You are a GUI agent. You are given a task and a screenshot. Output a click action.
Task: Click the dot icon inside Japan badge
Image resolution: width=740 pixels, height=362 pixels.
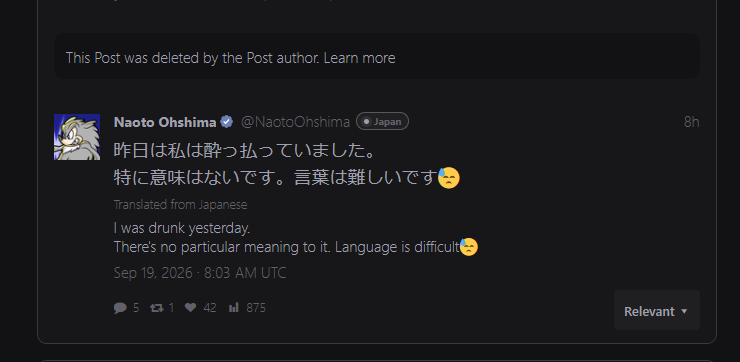(x=366, y=122)
